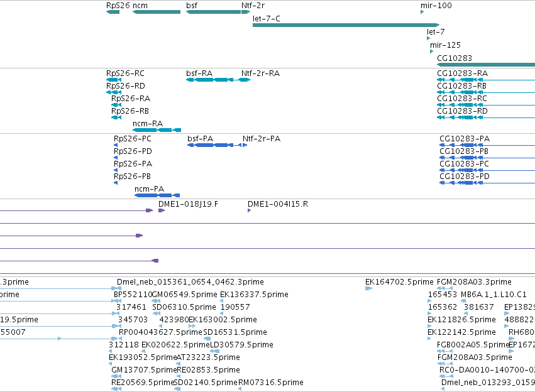The image size is (535, 392).
Task: Select EST SD06310.5prime label
Action: 184,307
